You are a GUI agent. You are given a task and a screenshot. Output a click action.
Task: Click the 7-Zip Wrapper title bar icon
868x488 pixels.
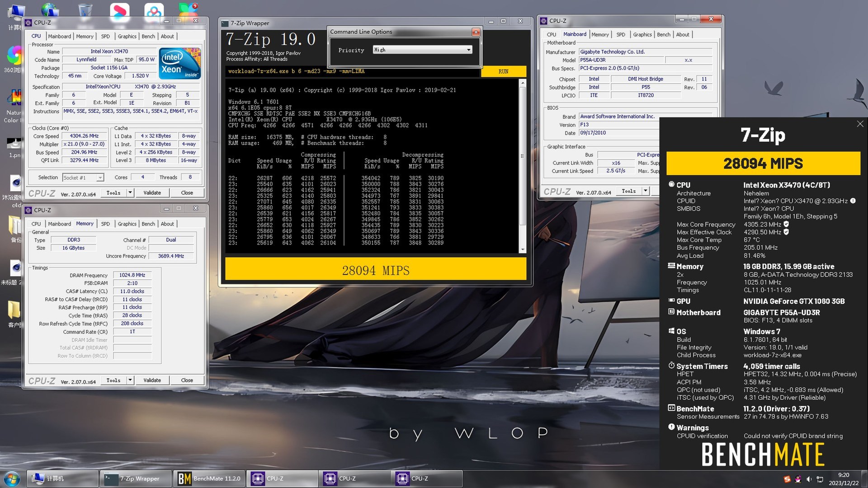[225, 23]
